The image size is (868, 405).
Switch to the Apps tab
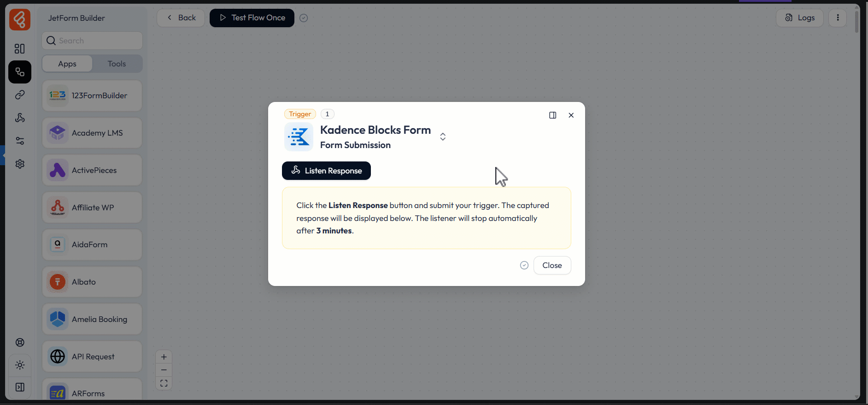coord(67,63)
